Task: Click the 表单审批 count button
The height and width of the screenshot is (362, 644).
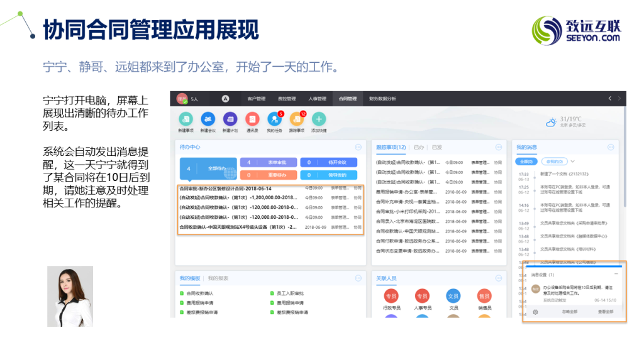Action: click(x=269, y=162)
